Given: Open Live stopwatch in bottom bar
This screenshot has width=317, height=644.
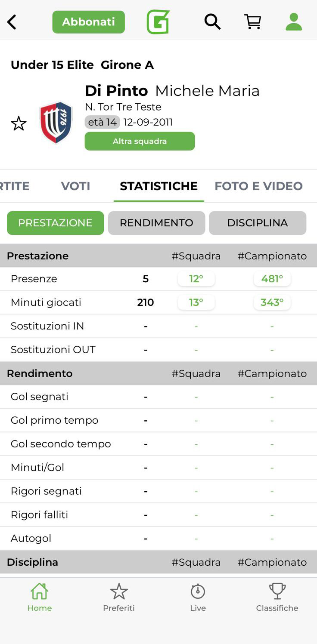Looking at the screenshot, I should coord(198,597).
